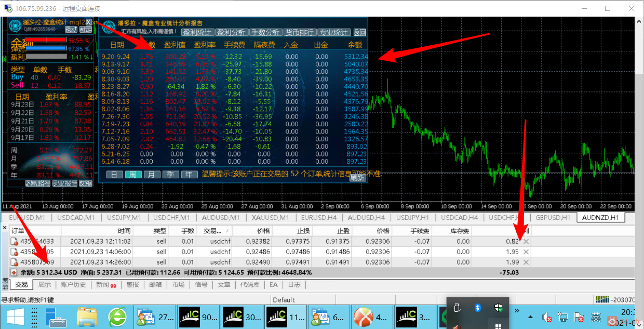Click the connection status bars indicator
644x329 pixels.
pos(602,299)
